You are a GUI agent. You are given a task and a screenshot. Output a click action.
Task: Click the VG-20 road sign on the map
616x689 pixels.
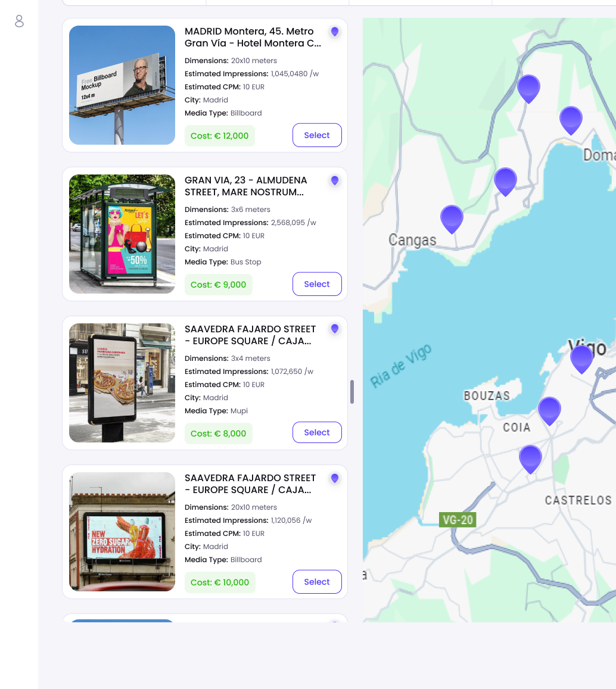point(458,520)
